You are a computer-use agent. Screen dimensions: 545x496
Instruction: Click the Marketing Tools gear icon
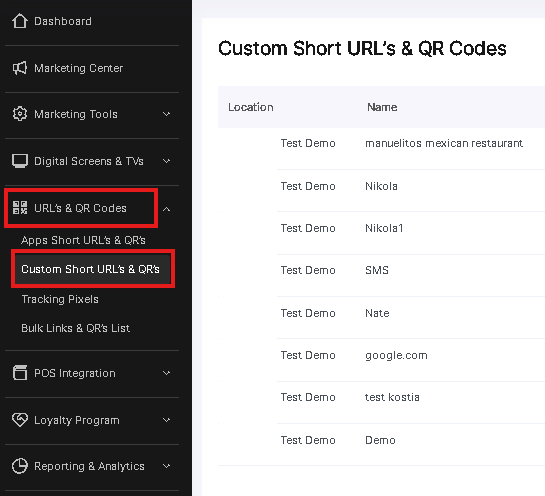click(20, 114)
